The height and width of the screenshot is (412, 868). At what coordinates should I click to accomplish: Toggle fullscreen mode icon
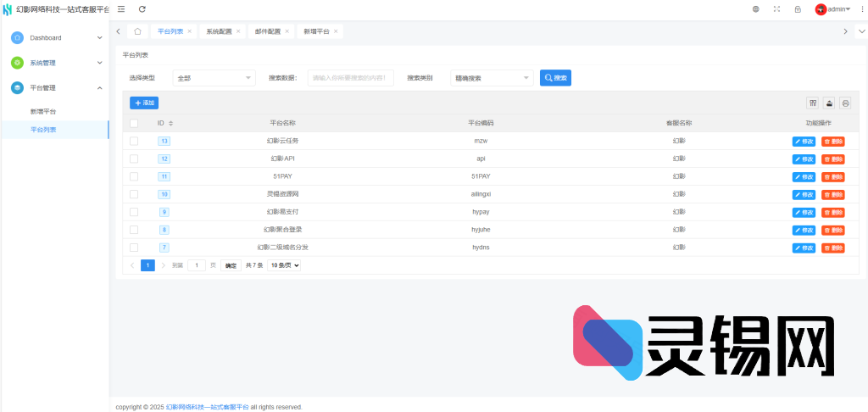(x=776, y=9)
